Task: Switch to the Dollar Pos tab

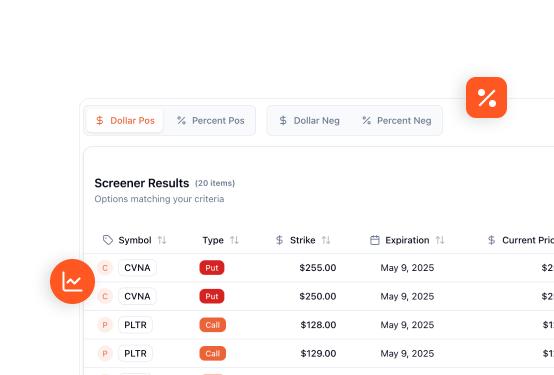Action: pos(125,121)
